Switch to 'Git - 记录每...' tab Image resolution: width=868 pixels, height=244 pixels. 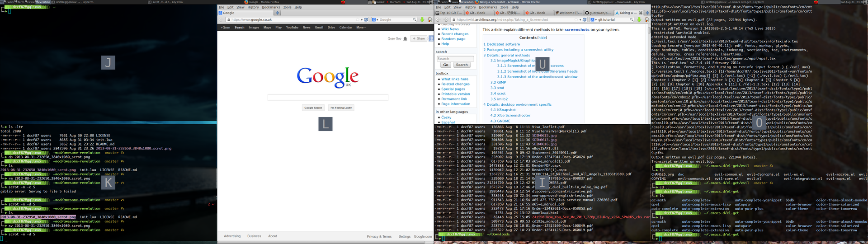point(509,13)
